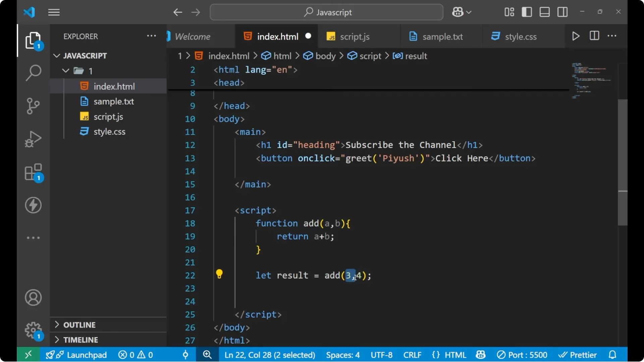644x362 pixels.
Task: Toggle the Primary Side Bar visibility
Action: click(x=527, y=12)
